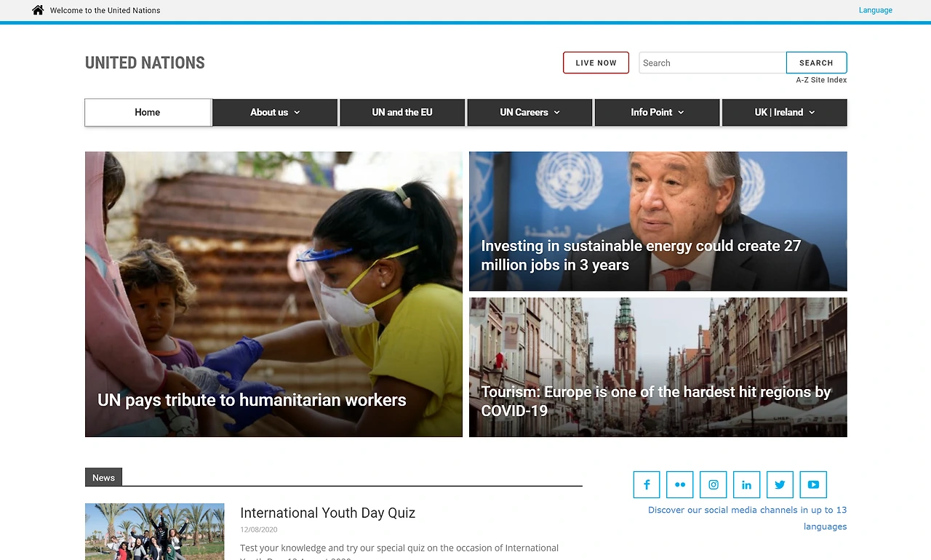
Task: Open the International Youth Day Quiz headline
Action: pos(327,513)
